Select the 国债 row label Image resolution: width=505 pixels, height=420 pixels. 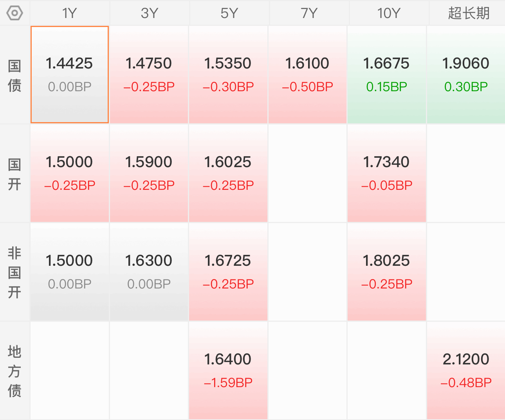(14, 76)
